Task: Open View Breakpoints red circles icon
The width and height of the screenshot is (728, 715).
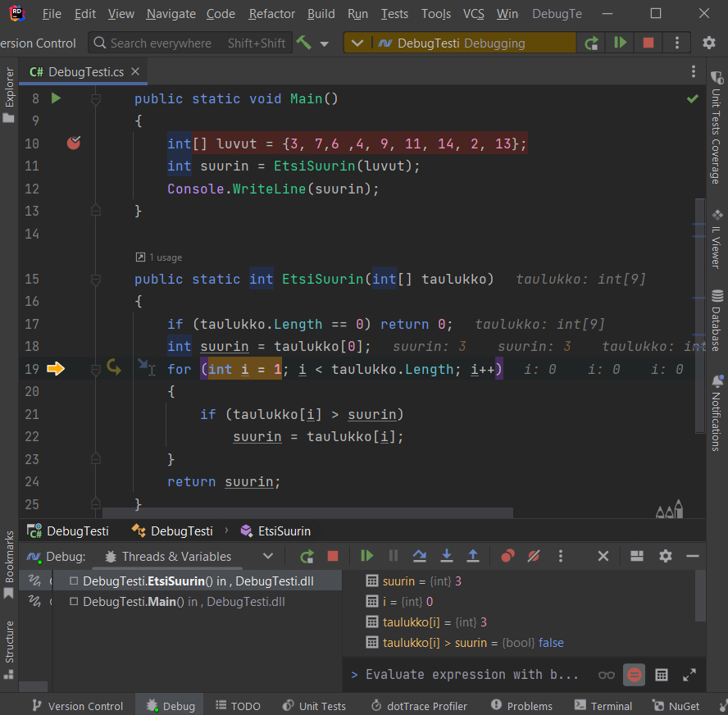Action: [507, 556]
